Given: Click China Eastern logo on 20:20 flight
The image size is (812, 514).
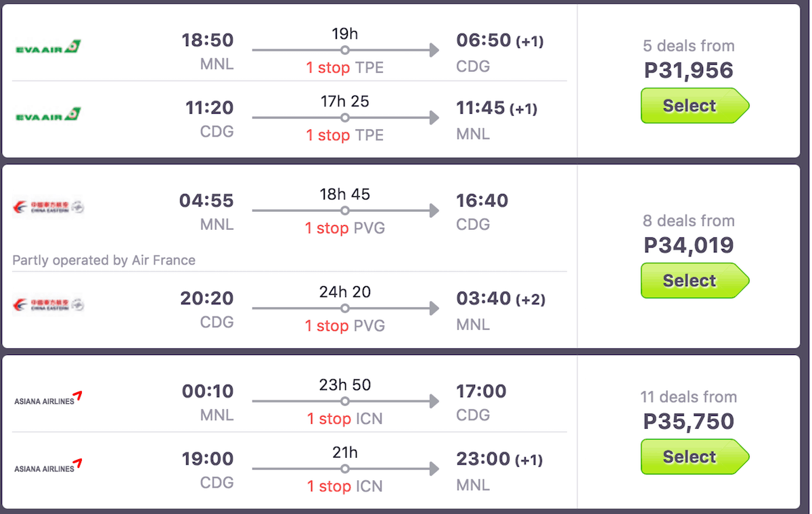Looking at the screenshot, I should (x=48, y=305).
